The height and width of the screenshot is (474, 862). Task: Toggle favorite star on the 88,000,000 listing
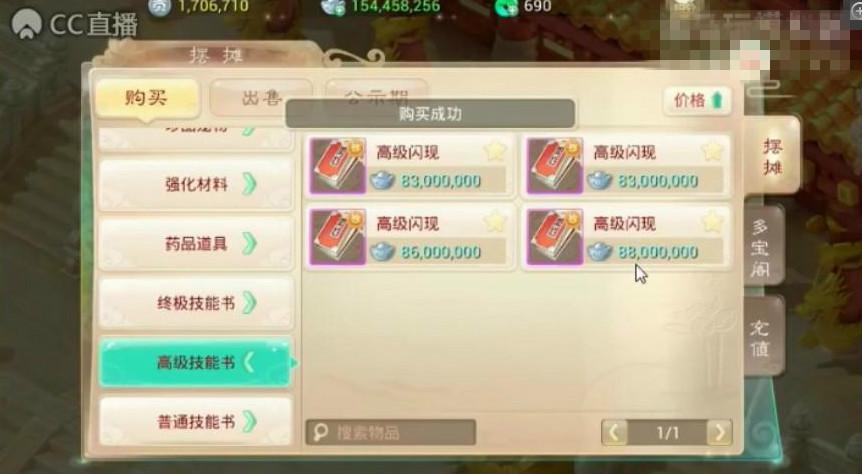[712, 222]
